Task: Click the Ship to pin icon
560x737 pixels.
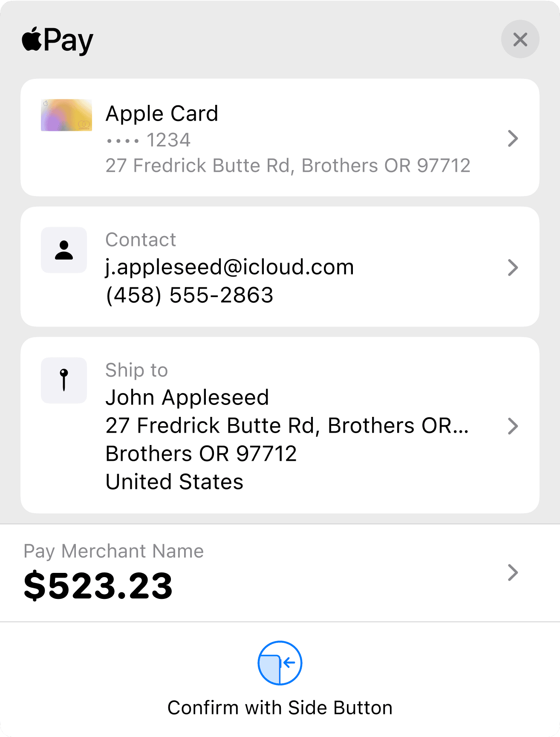Action: (x=64, y=380)
